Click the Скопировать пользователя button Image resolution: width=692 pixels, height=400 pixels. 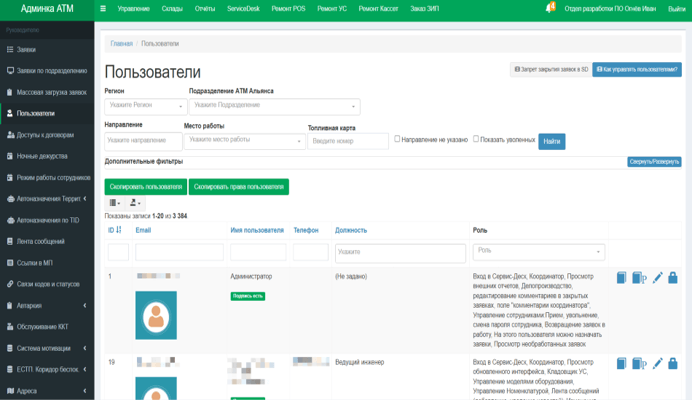146,187
